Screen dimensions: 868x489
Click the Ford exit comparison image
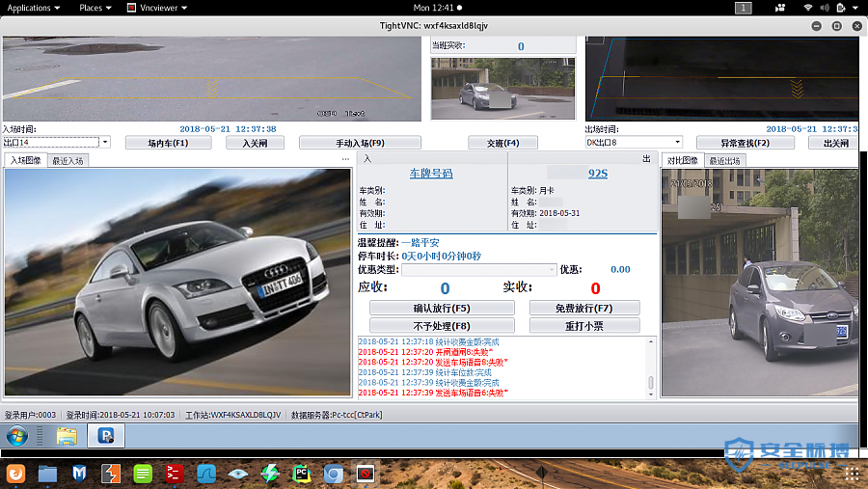pos(760,283)
